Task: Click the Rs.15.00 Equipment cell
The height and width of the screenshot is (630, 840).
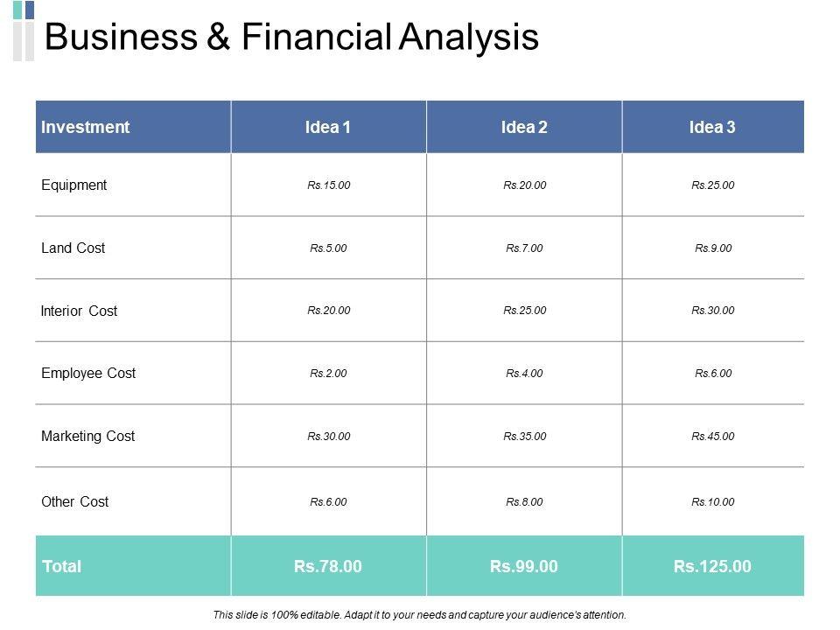Action: (x=329, y=185)
